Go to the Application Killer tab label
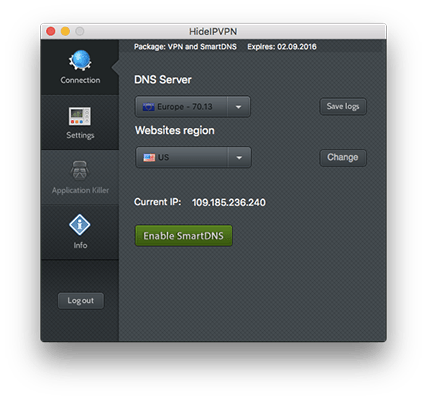The height and width of the screenshot is (400, 427). (x=80, y=190)
